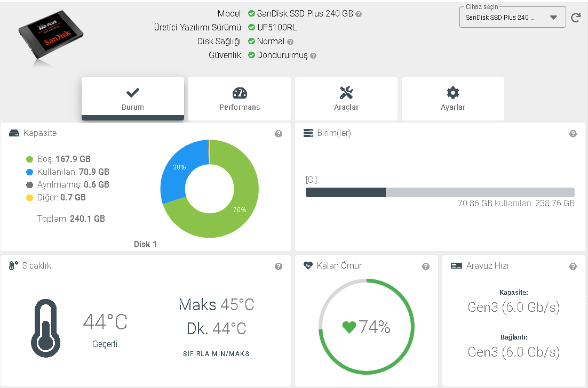Click the firmware version UF5100RL

point(277,28)
